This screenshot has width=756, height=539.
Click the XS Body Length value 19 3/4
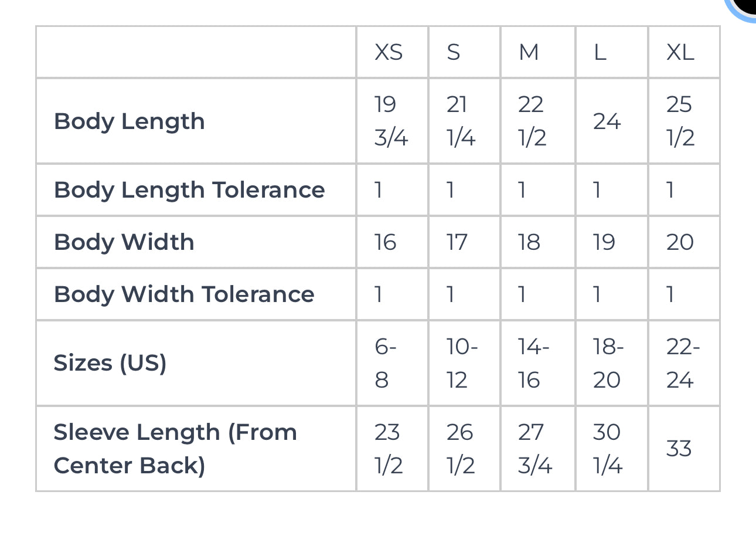[391, 121]
